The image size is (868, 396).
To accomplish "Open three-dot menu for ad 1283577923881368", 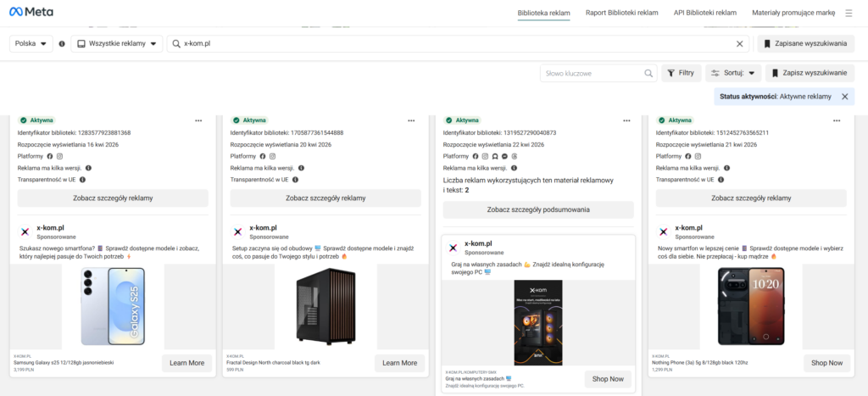I will pyautogui.click(x=198, y=120).
